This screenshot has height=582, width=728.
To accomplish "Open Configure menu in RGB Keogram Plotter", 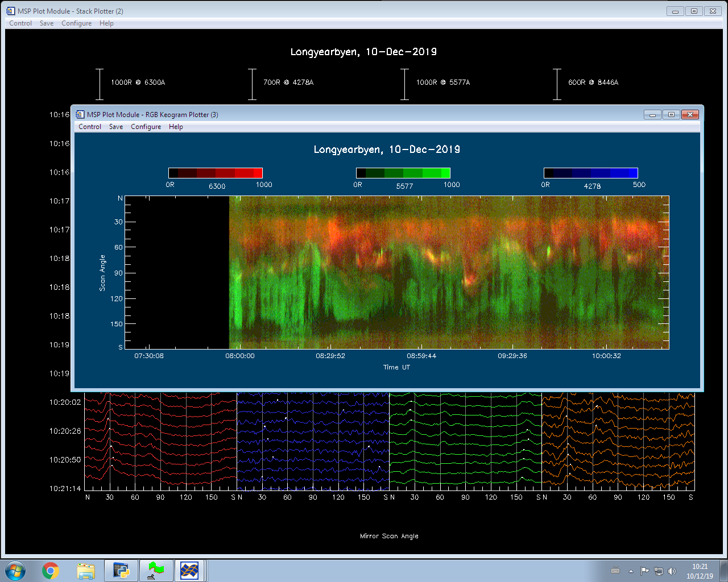I will tap(146, 127).
